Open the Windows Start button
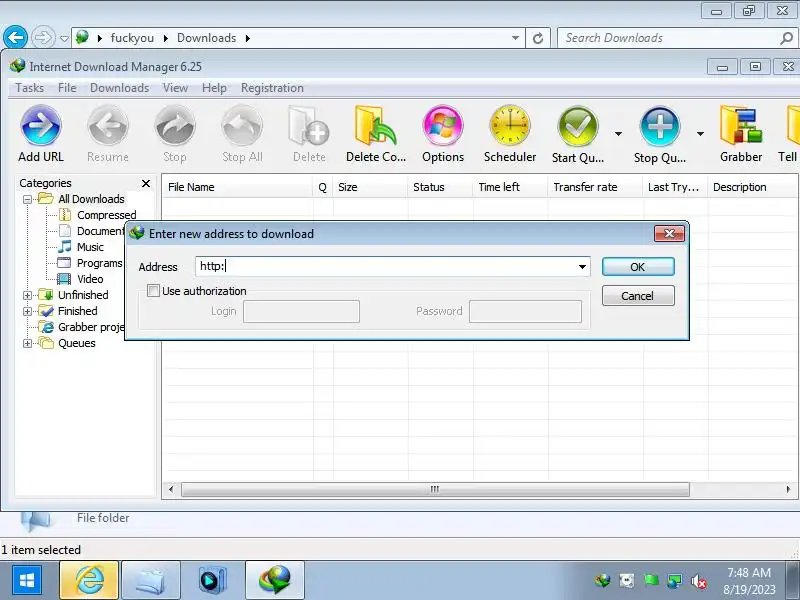This screenshot has height=600, width=800. (x=27, y=580)
